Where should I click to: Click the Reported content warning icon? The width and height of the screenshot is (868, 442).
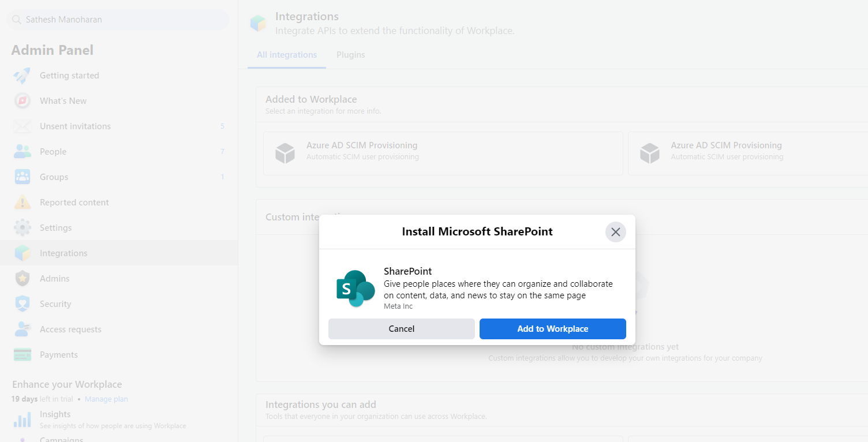click(22, 203)
